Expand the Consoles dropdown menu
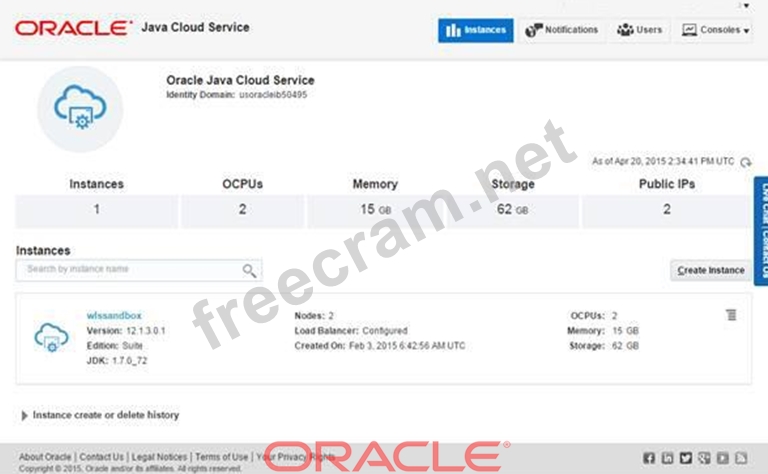The width and height of the screenshot is (768, 474). (715, 30)
